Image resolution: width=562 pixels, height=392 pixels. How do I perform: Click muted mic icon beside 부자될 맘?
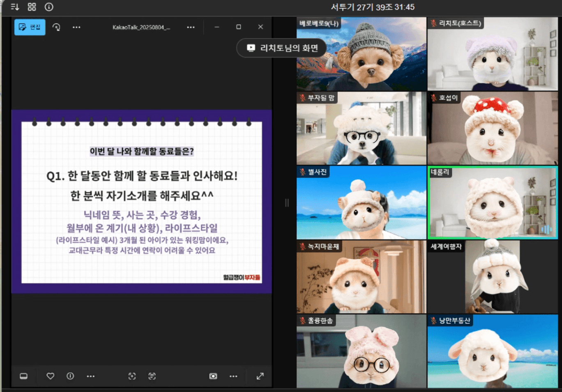(x=303, y=98)
